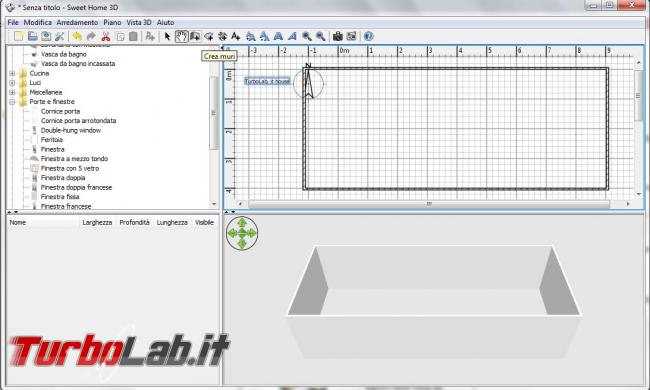Open help with the question mark icon
This screenshot has height=390, width=650.
tap(369, 36)
